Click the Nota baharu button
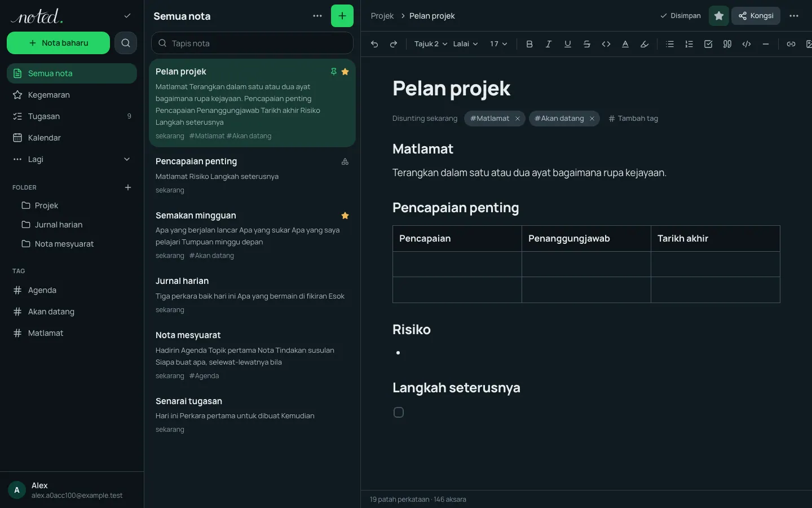 click(58, 43)
